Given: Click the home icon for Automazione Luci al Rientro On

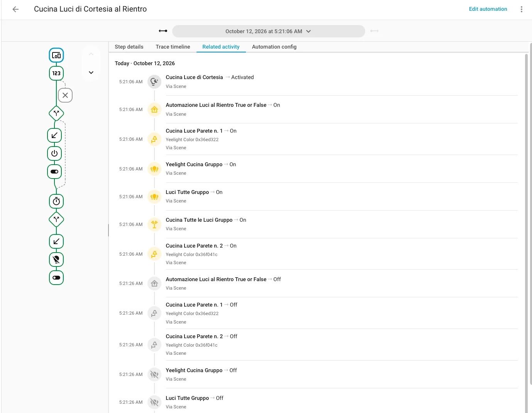Looking at the screenshot, I should [x=154, y=110].
